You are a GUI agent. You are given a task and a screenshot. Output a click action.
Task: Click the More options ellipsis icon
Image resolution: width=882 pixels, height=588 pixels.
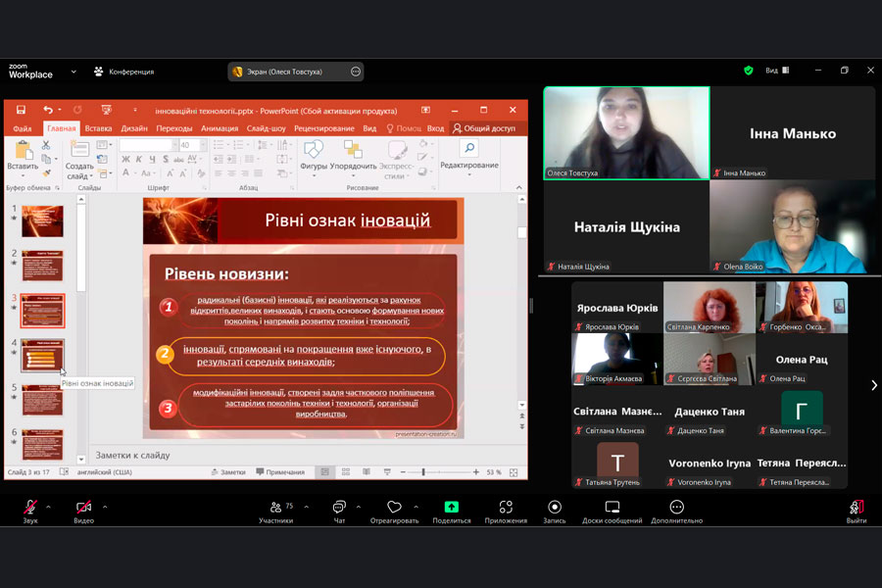tap(676, 508)
